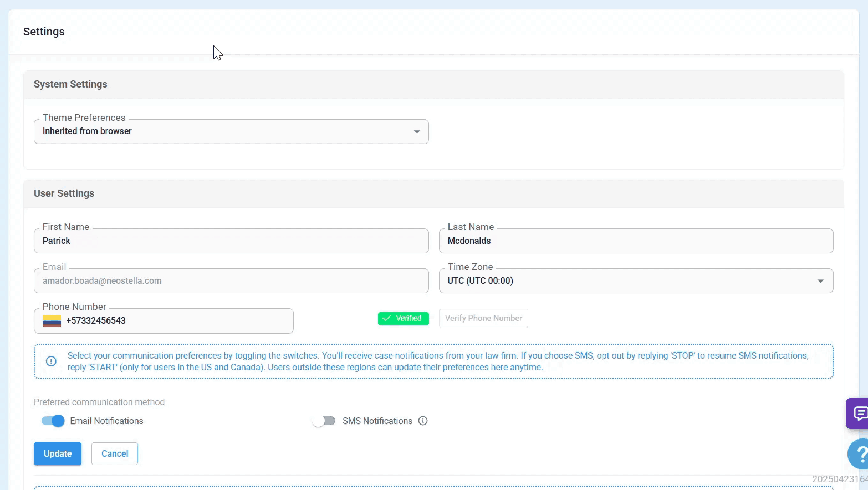The image size is (868, 490).
Task: Click the Settings page heading
Action: 44,32
